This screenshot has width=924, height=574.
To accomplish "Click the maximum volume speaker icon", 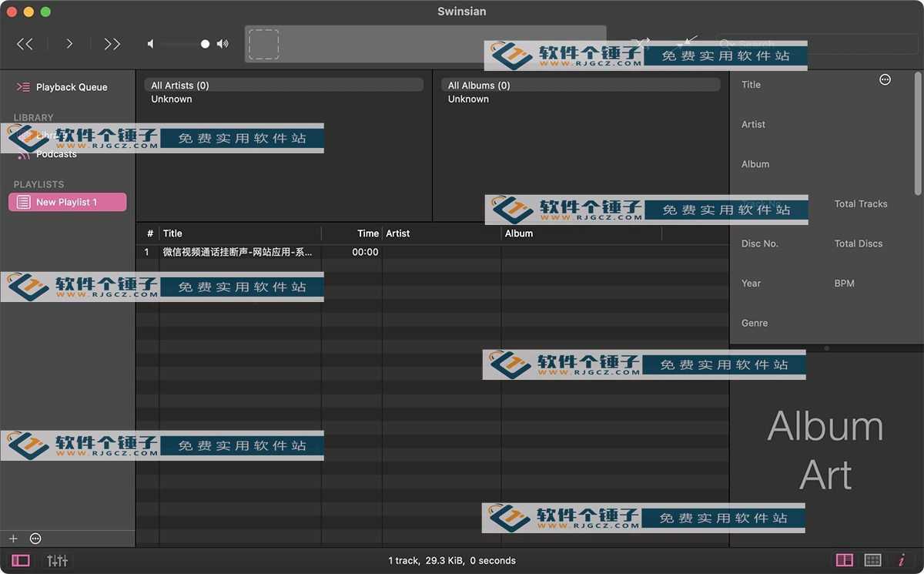I will pos(223,44).
